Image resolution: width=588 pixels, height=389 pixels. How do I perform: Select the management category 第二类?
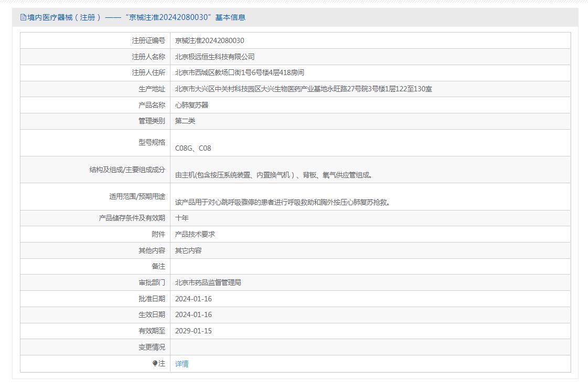185,121
